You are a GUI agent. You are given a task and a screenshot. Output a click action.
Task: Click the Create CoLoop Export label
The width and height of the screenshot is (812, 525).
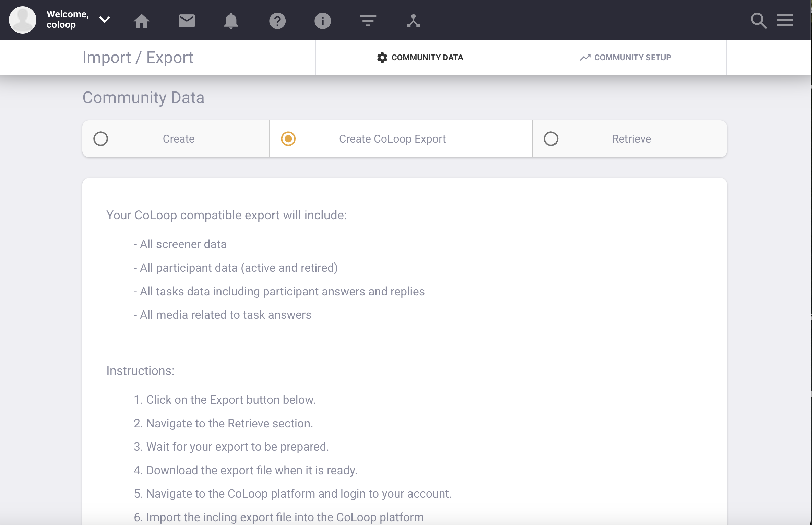click(392, 139)
